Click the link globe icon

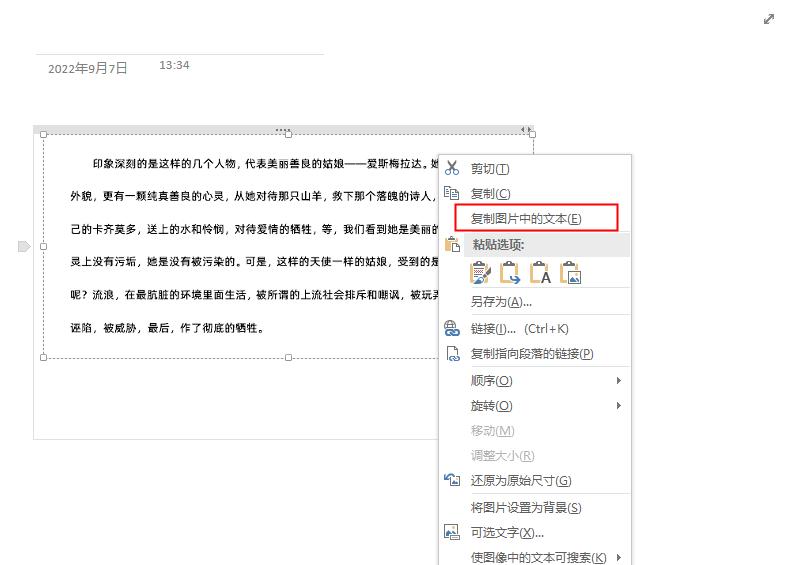pyautogui.click(x=452, y=329)
